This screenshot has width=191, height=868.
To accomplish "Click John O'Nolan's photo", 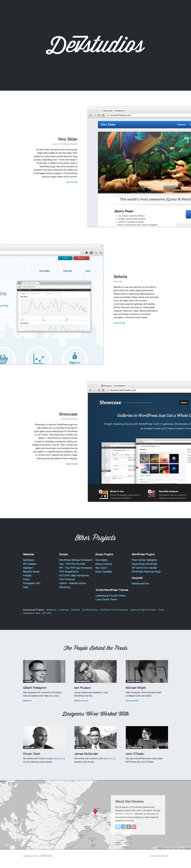I will coord(147,738).
